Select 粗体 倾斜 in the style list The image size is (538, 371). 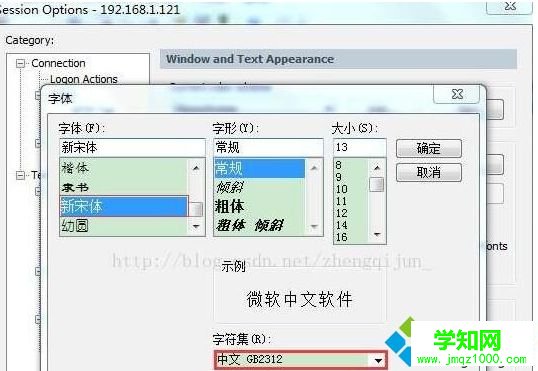click(x=259, y=225)
